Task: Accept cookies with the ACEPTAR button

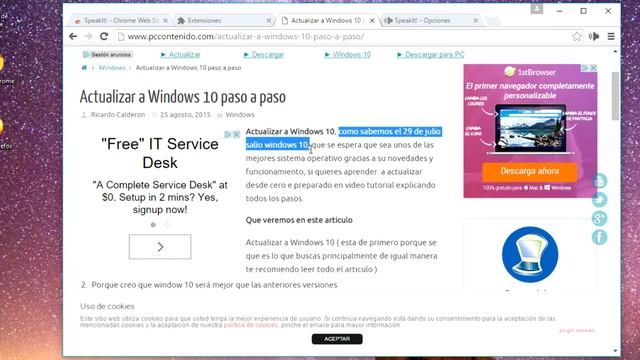Action: 337,339
